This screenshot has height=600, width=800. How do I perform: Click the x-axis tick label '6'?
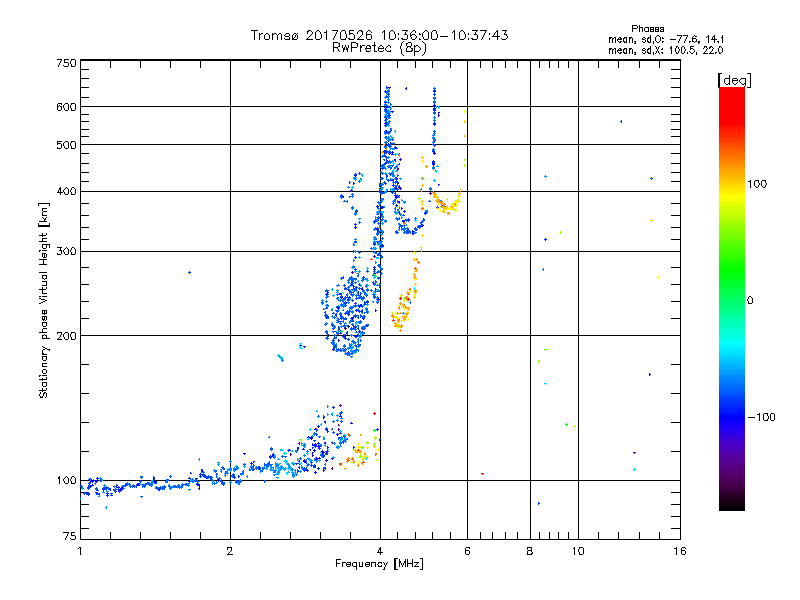[467, 551]
